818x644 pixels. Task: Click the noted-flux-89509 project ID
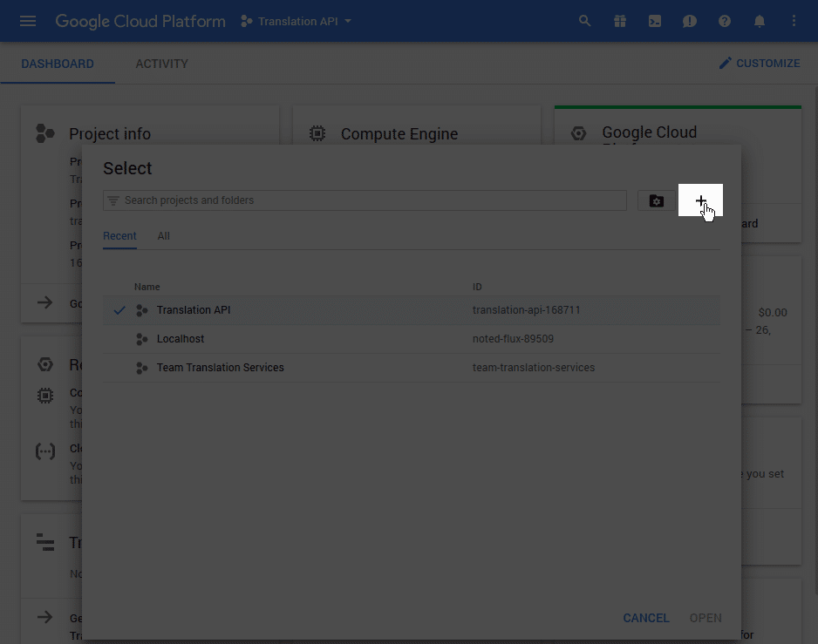tap(513, 338)
